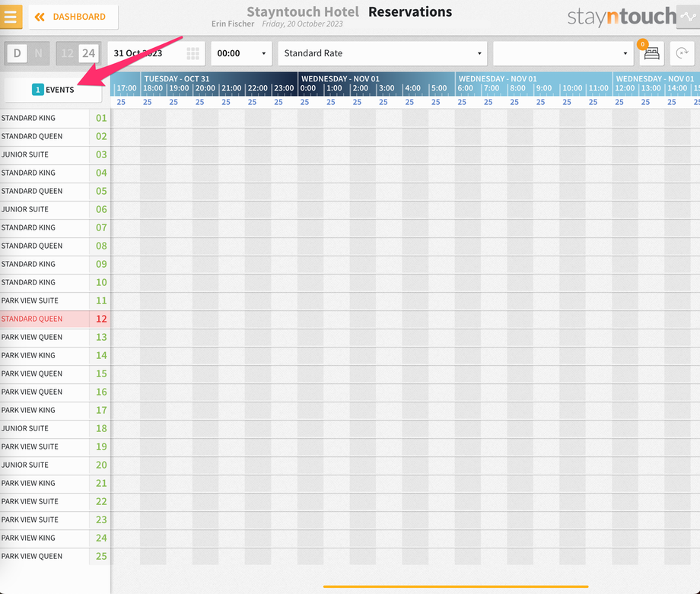
Task: Select room 05 Standard Queen
Action: click(55, 192)
